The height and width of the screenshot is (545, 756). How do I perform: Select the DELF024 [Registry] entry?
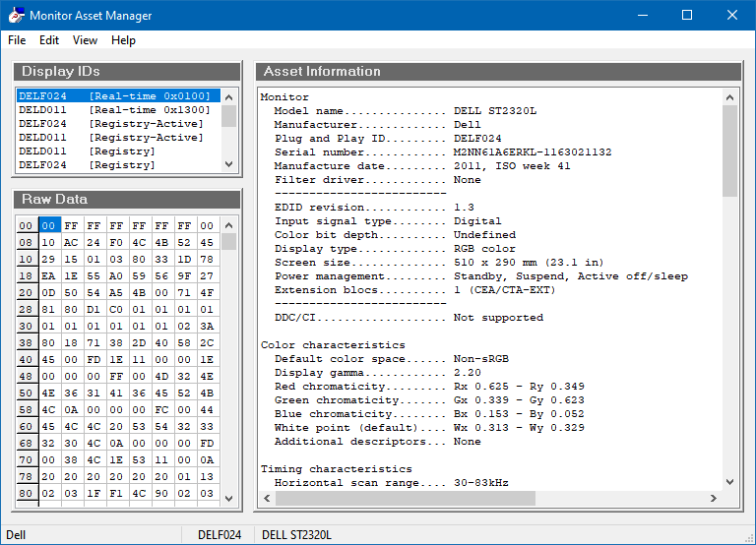click(118, 165)
